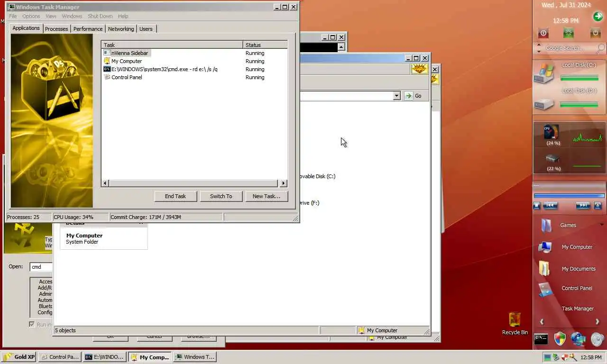The image size is (607, 364).
Task: Open the Users tab
Action: (x=146, y=29)
